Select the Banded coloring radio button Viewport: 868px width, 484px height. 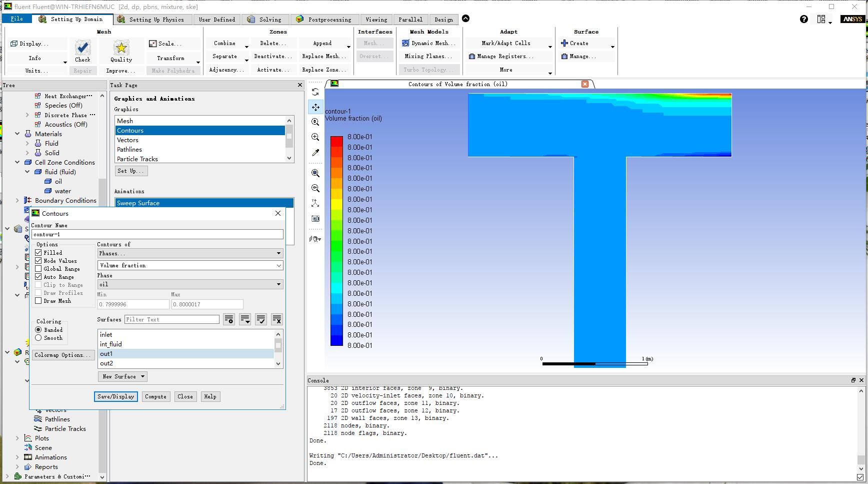38,330
